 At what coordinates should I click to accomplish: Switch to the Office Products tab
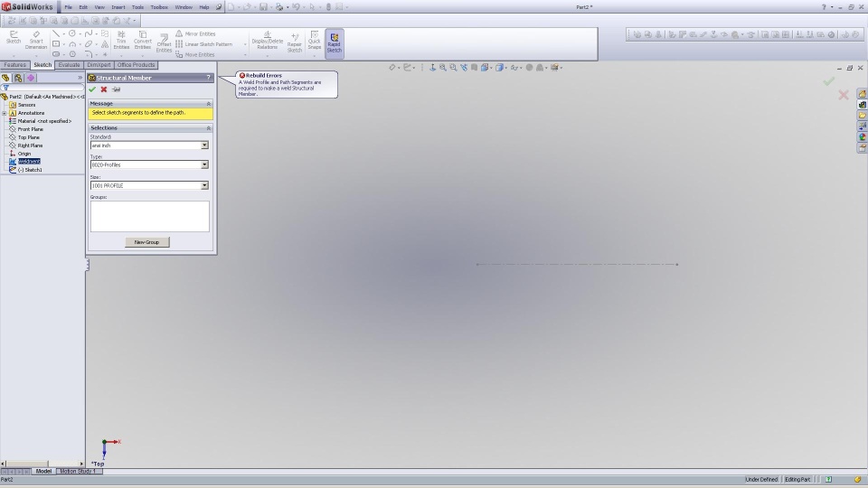pyautogui.click(x=137, y=65)
